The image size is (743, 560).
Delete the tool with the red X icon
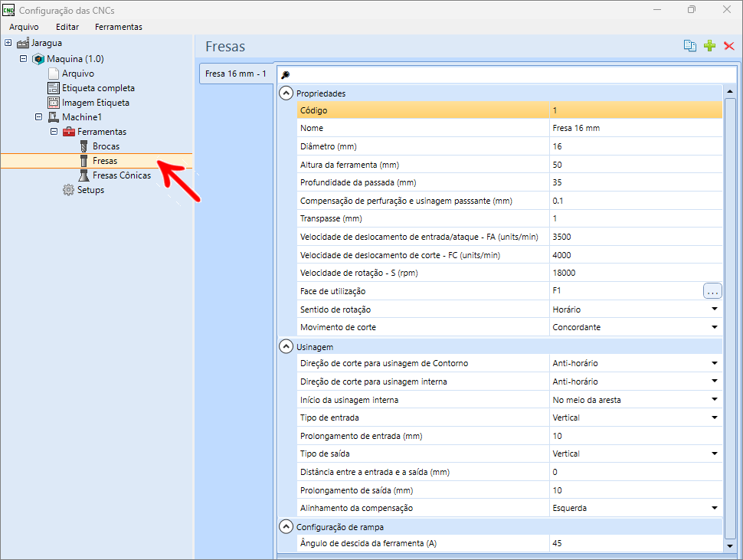click(x=728, y=45)
